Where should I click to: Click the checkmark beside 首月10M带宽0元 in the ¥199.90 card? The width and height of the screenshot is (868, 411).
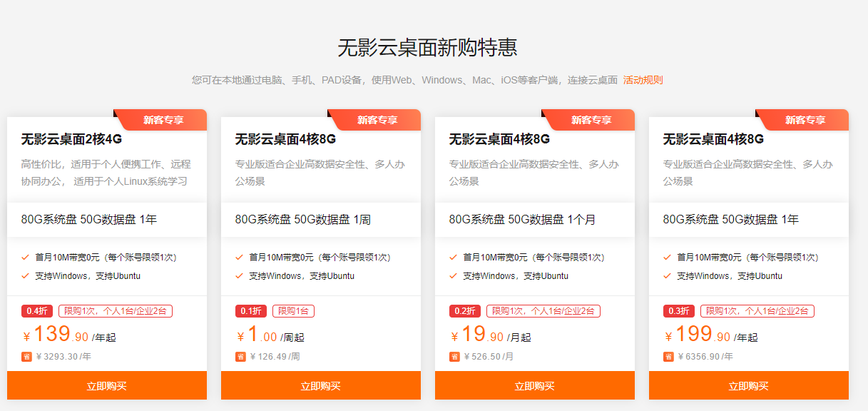[667, 257]
